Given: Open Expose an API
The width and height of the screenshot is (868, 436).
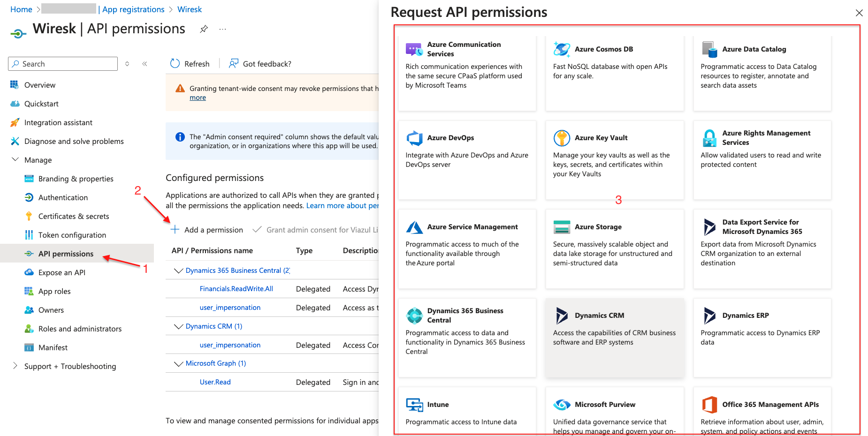Looking at the screenshot, I should point(62,272).
